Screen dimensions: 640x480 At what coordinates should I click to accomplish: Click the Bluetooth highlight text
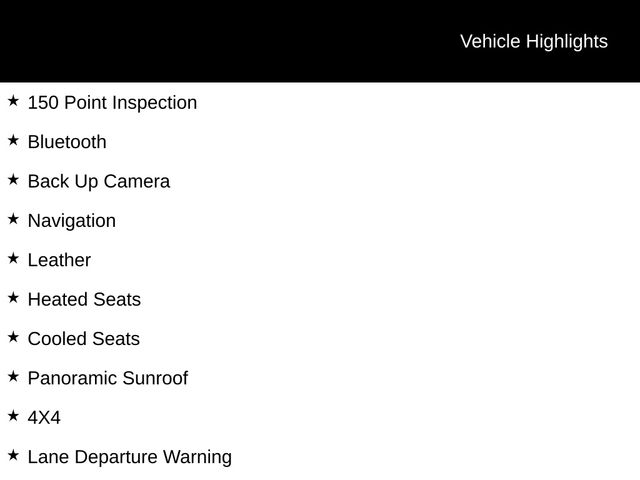[67, 142]
